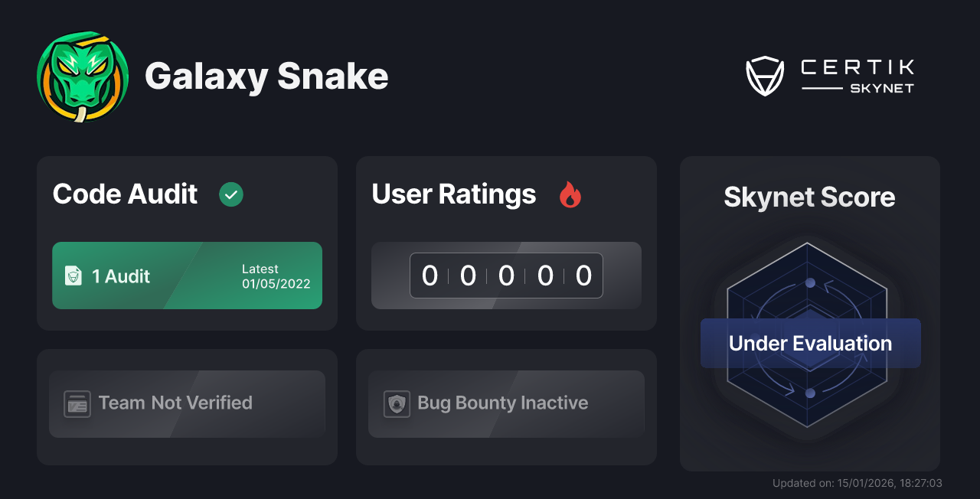Click the green verified checkmark next to Code Audit
The image size is (980, 499).
coord(231,194)
